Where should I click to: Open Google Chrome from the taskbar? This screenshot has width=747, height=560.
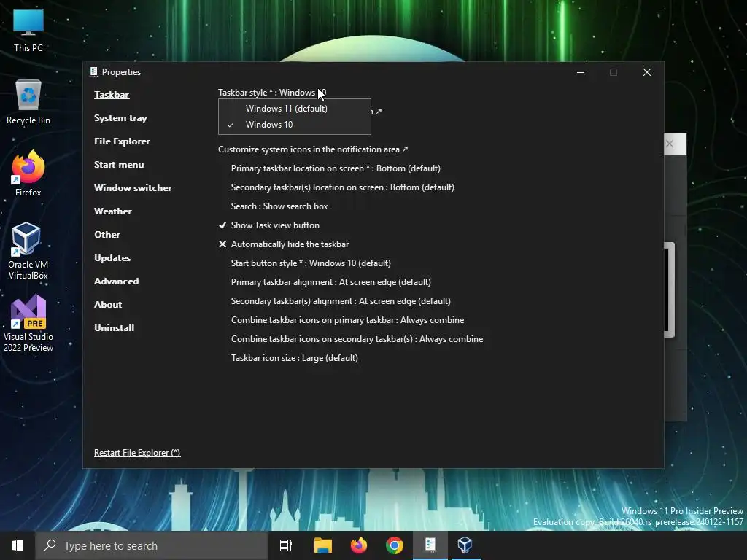click(395, 545)
